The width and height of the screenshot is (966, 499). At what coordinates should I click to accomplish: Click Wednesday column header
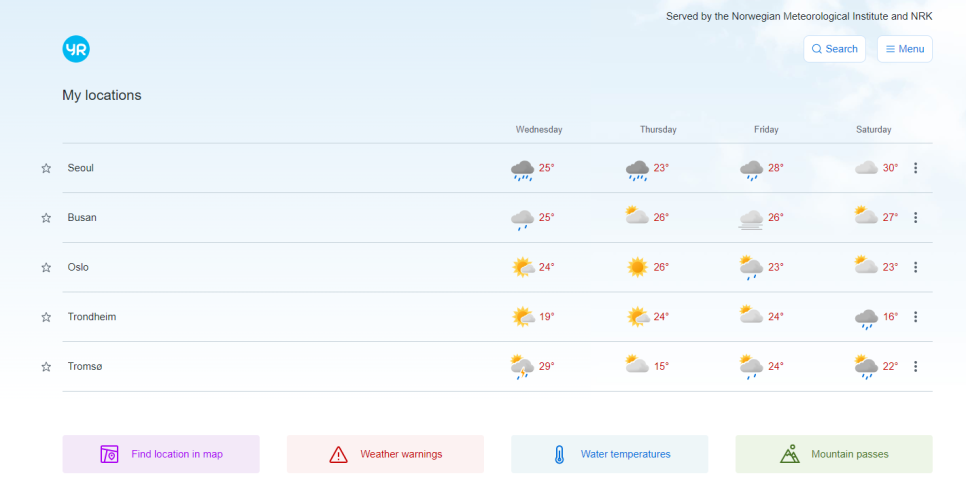pos(539,129)
